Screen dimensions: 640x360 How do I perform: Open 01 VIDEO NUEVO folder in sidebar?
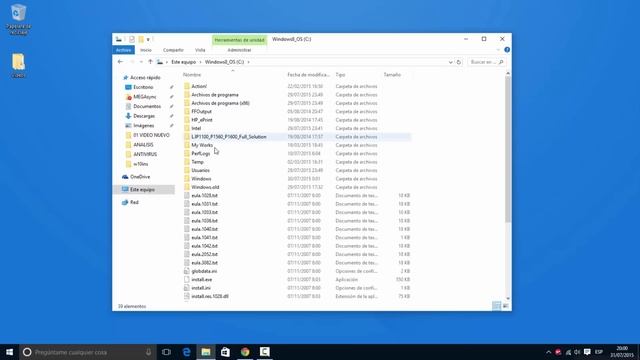tap(151, 135)
